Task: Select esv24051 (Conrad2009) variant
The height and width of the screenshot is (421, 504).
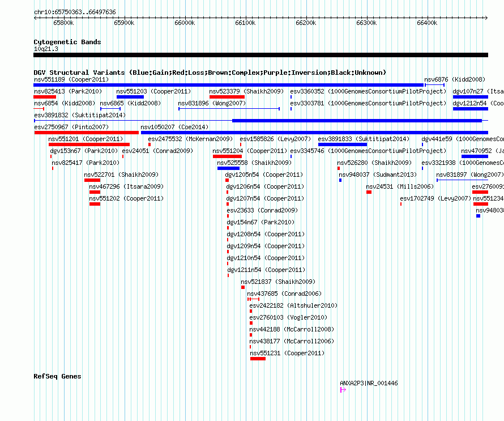Action: click(157, 151)
